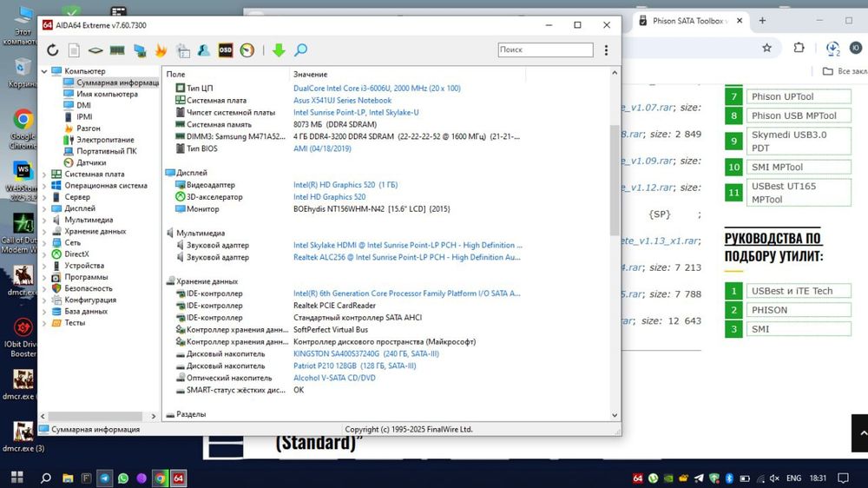Open the Asus X541UJ Series Notebook link
Screen dimensions: 868x488
342,100
